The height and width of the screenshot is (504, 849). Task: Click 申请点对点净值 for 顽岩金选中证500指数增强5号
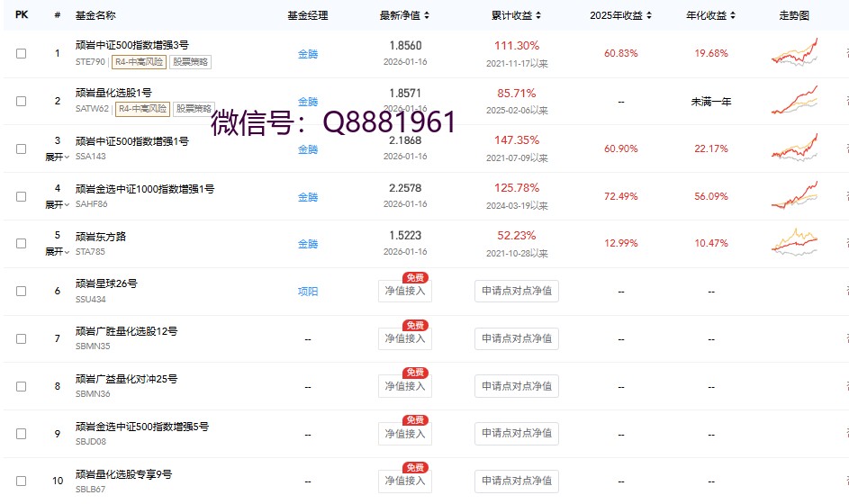click(517, 434)
